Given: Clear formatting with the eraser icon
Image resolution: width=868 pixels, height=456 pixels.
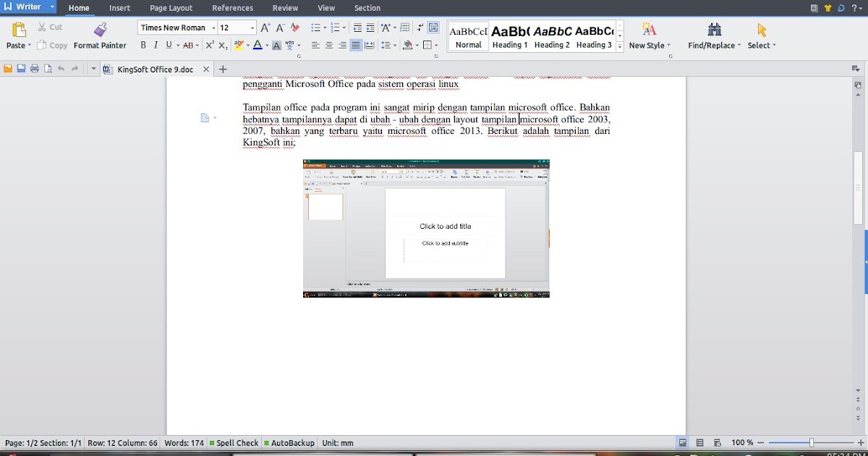Looking at the screenshot, I should point(294,28).
